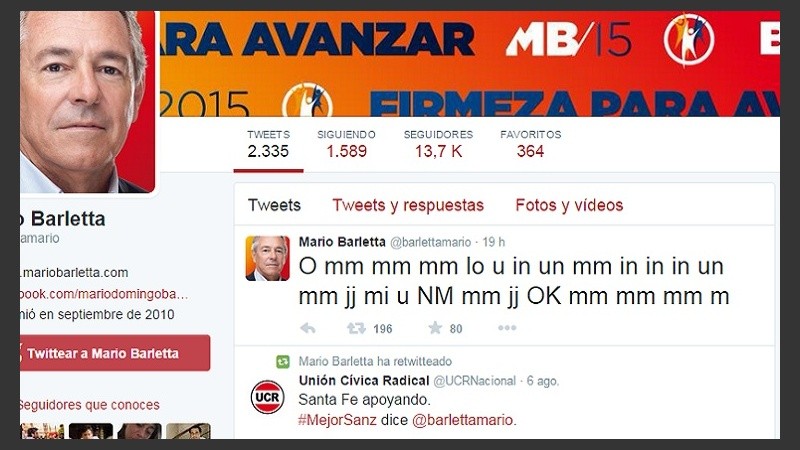Open the mariobarletta.com website link
Screen dimensions: 800x450
(74, 272)
